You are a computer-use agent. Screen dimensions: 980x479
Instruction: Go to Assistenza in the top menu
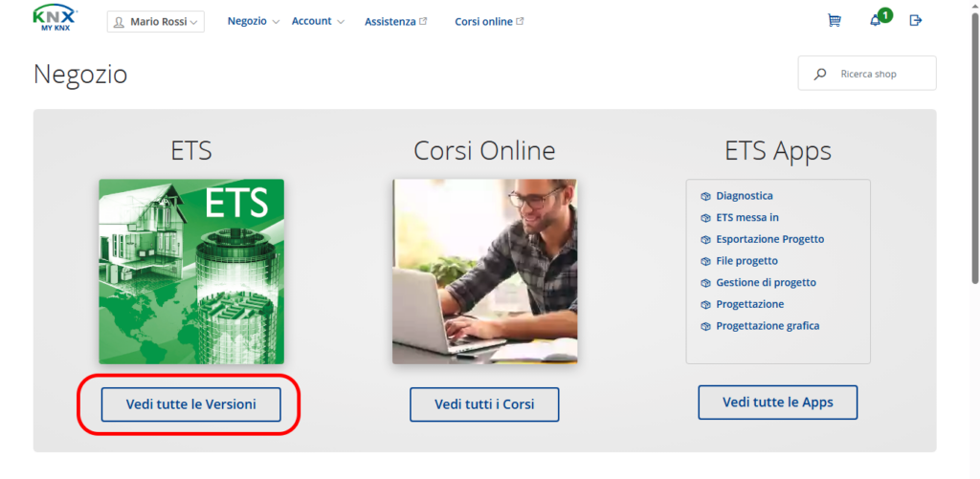click(x=390, y=21)
